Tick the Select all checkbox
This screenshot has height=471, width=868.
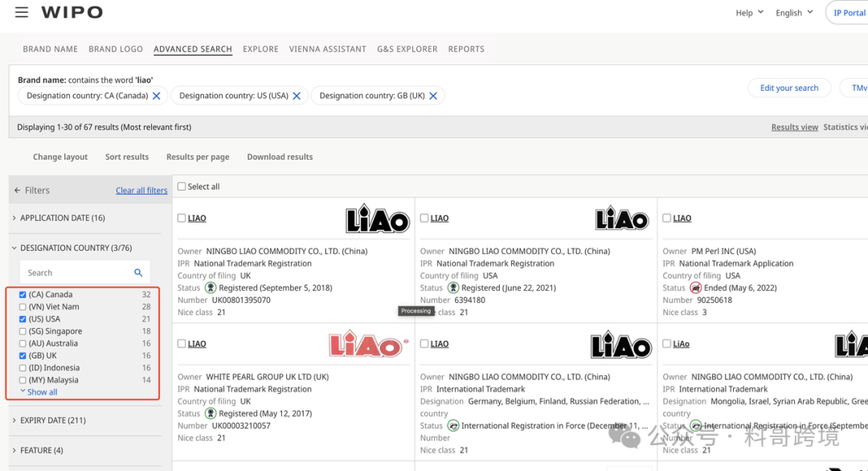(x=182, y=186)
